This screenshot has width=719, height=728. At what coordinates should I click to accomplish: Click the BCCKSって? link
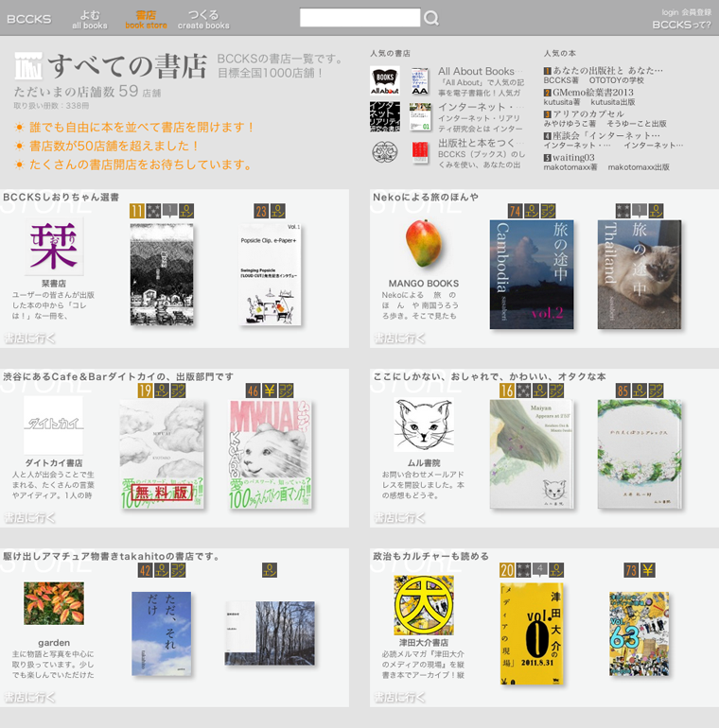(x=681, y=26)
